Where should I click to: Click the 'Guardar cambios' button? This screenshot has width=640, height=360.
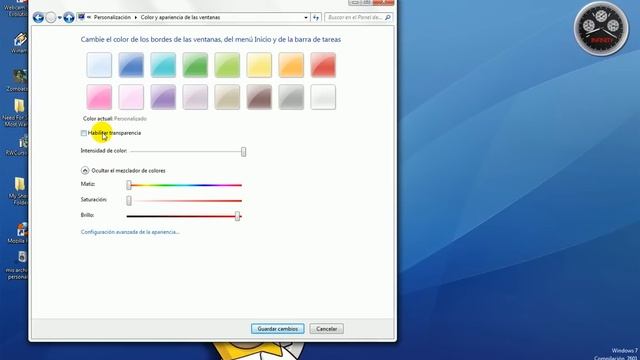point(278,329)
